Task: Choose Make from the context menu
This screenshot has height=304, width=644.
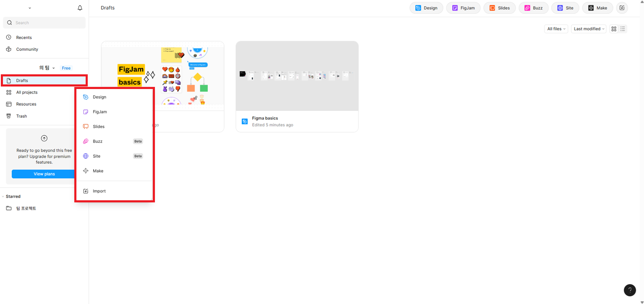Action: click(x=114, y=171)
